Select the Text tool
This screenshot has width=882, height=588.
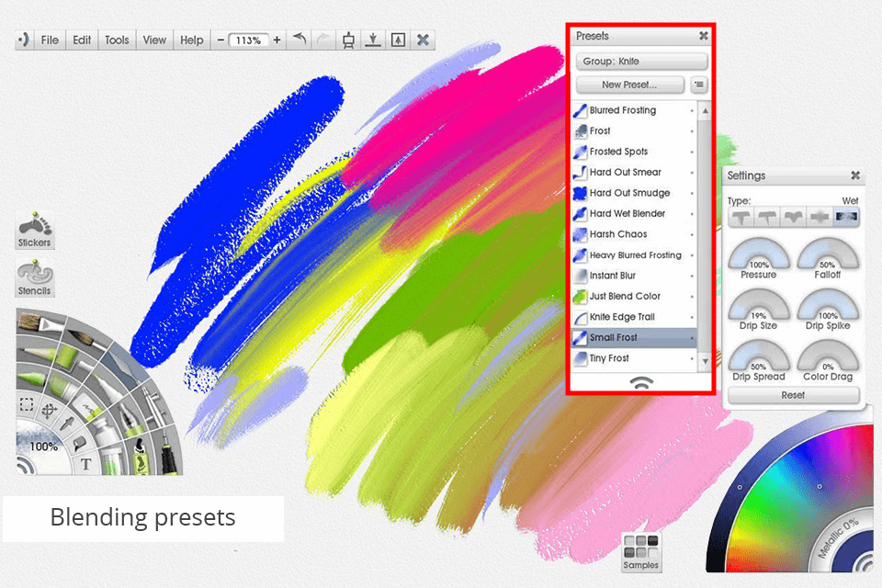(x=85, y=464)
